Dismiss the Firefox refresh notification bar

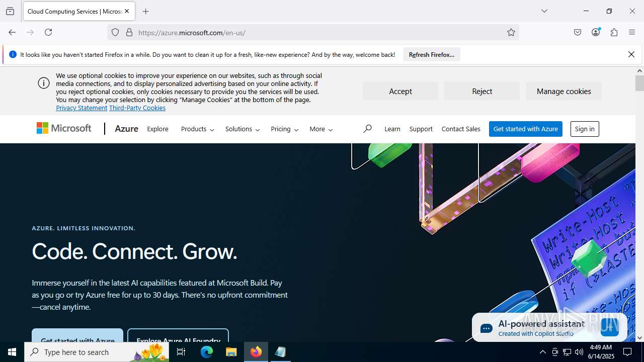(x=631, y=54)
